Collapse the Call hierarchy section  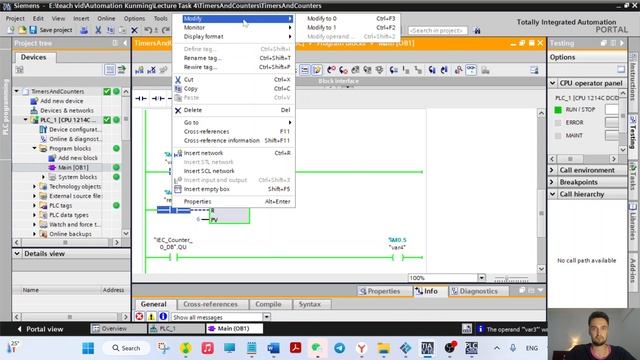coord(553,194)
